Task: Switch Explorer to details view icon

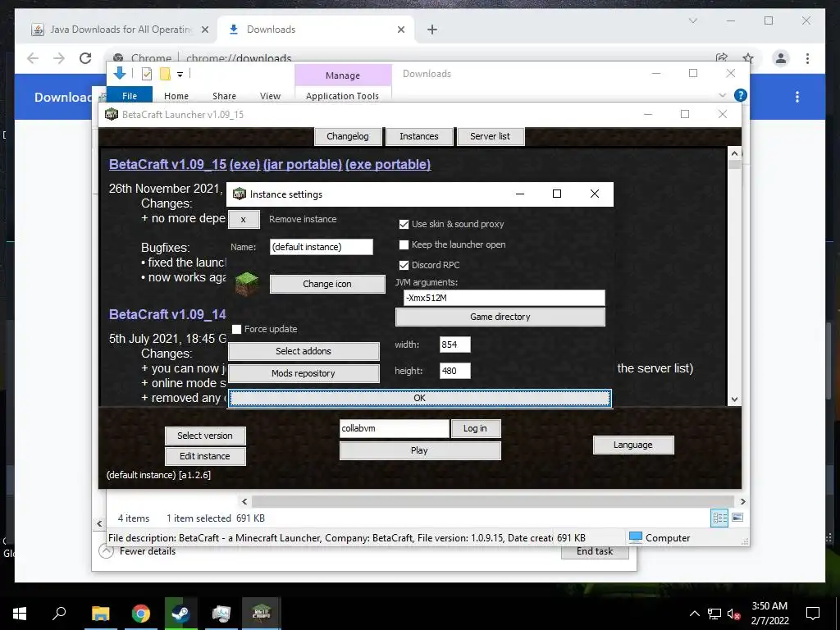Action: [x=719, y=518]
